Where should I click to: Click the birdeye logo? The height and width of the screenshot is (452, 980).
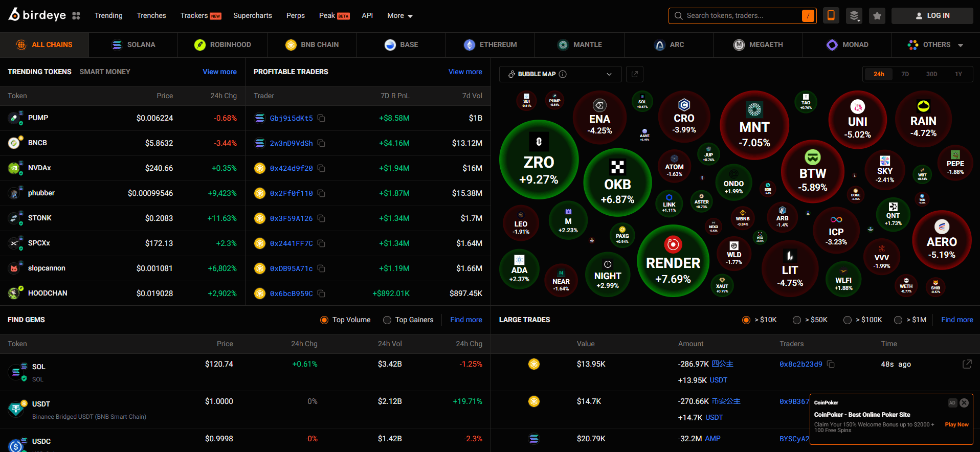(x=37, y=15)
